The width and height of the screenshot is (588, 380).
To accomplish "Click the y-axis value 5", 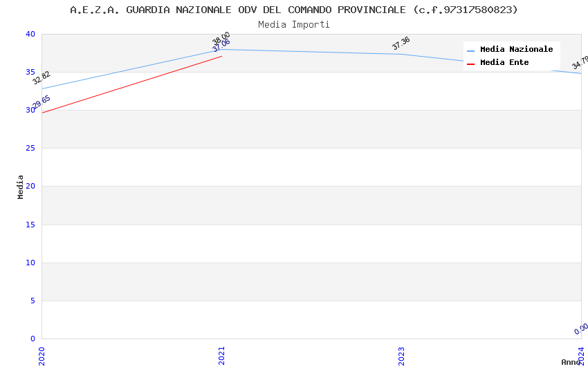I will point(33,301).
